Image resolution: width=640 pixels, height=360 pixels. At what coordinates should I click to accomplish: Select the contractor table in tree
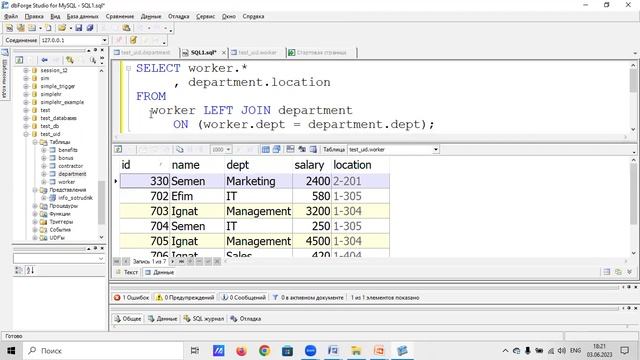[x=70, y=166]
